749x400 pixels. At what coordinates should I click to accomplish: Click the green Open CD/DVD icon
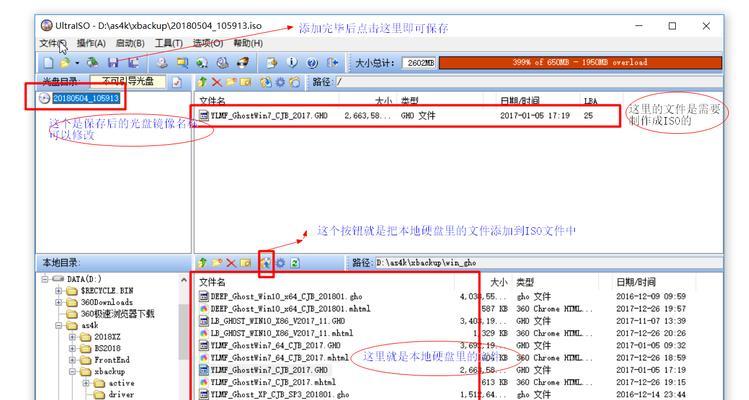92,62
